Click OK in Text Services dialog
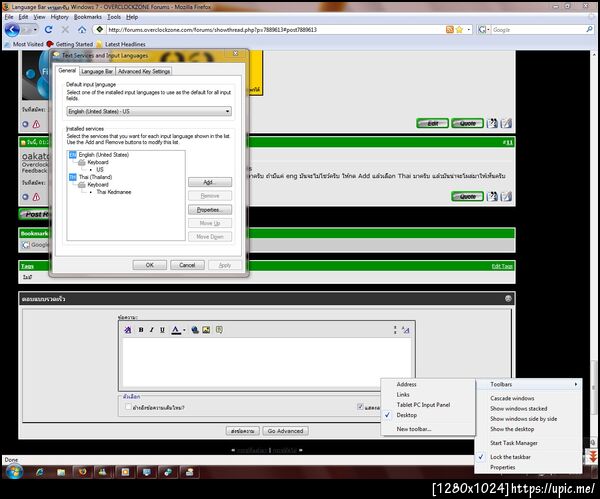Viewport: 600px width, 499px height. click(150, 265)
